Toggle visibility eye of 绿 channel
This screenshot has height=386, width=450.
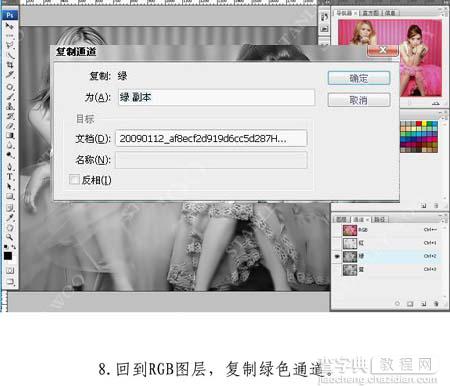tap(337, 256)
